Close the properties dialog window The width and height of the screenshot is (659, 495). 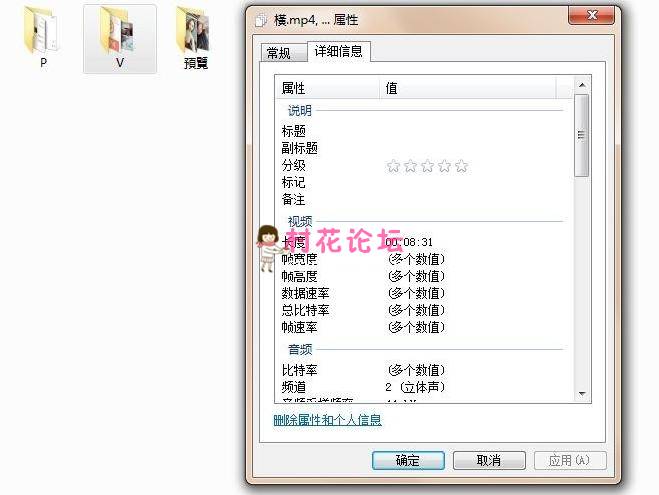coord(596,17)
